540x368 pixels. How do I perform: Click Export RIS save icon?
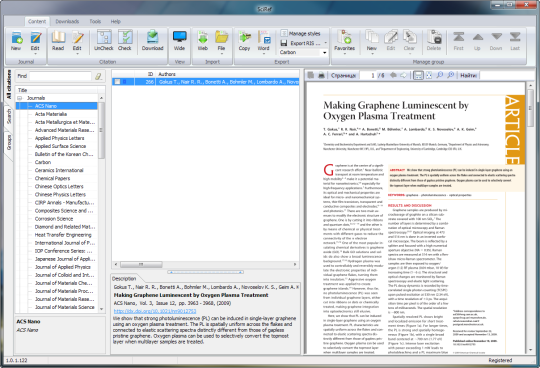[x=284, y=43]
